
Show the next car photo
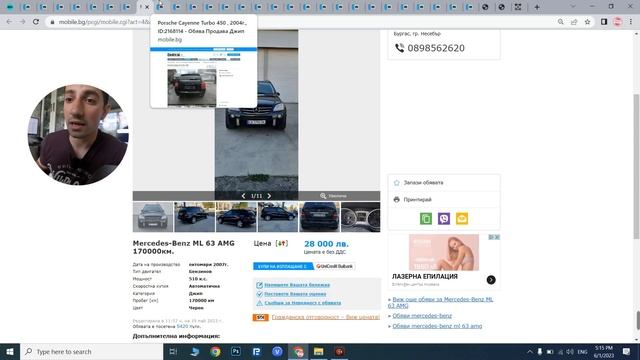[x=269, y=196]
